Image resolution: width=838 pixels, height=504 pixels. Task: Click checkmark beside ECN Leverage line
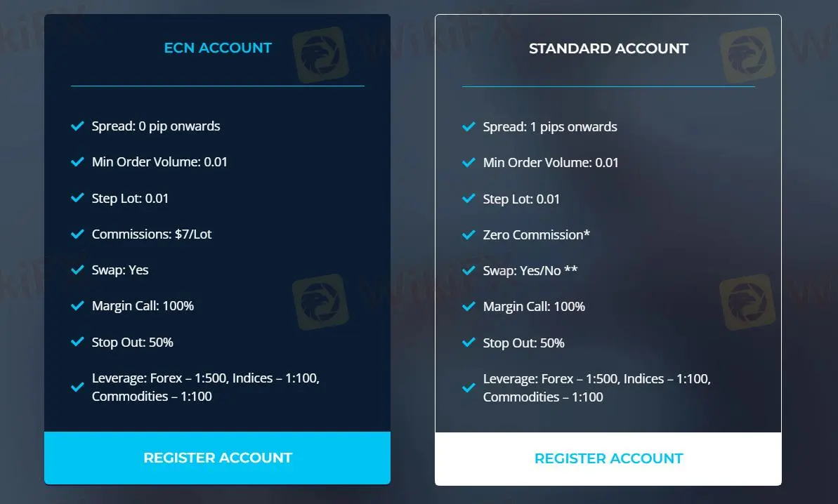click(77, 387)
